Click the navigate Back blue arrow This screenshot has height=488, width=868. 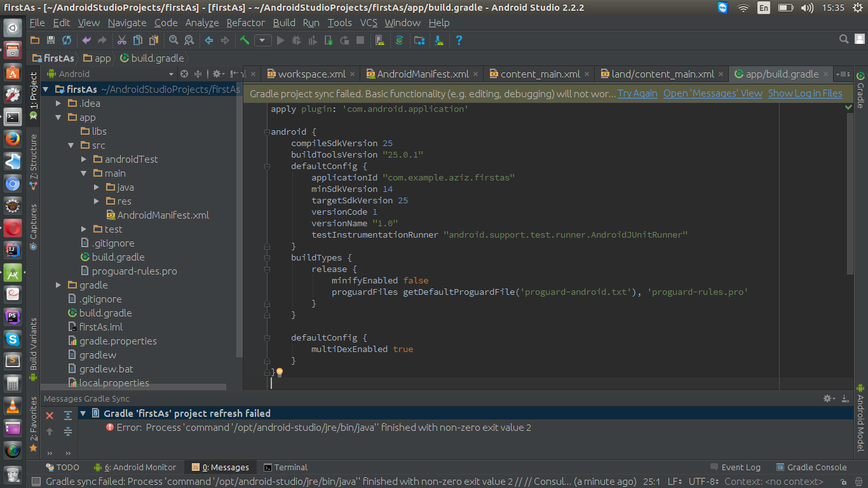[x=208, y=40]
